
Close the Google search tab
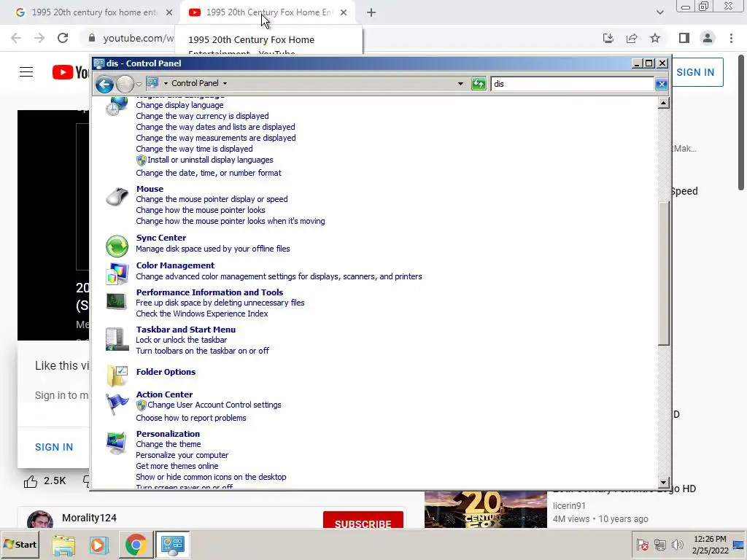169,12
